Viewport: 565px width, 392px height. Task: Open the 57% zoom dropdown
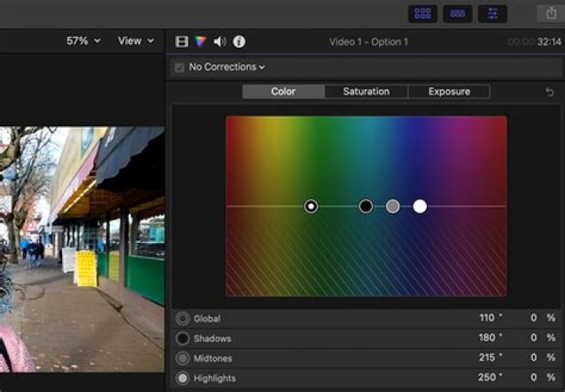[83, 41]
